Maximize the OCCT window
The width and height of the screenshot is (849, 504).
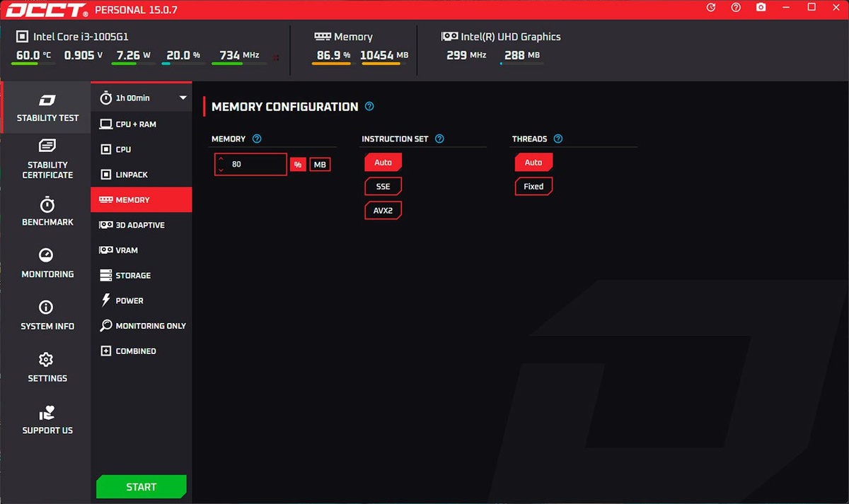(812, 8)
